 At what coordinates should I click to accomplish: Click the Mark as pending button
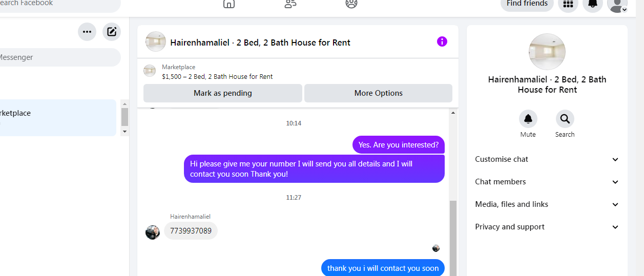(223, 93)
